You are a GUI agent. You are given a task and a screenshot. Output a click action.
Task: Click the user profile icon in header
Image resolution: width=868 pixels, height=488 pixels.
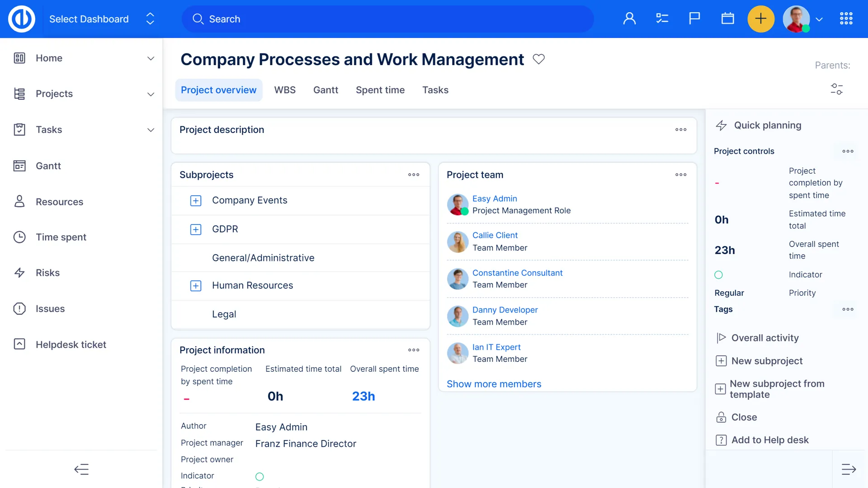point(629,19)
